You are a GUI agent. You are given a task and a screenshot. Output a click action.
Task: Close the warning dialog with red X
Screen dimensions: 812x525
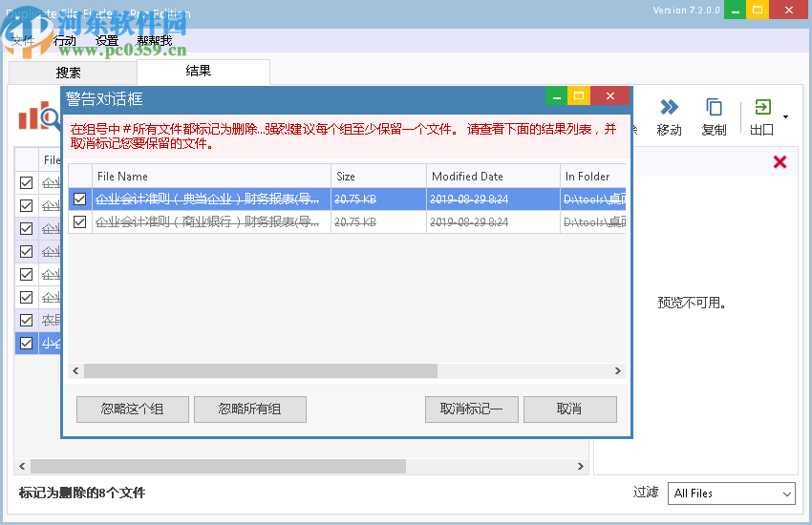pos(610,96)
